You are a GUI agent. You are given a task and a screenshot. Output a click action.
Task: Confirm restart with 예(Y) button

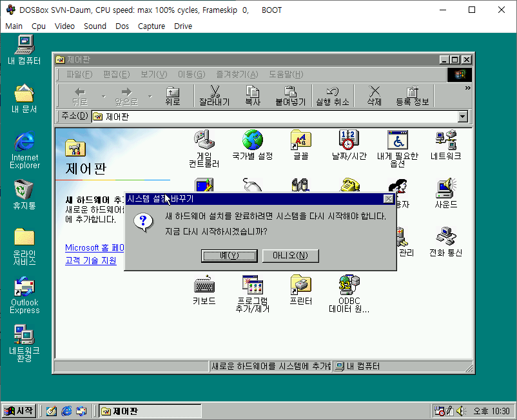229,256
